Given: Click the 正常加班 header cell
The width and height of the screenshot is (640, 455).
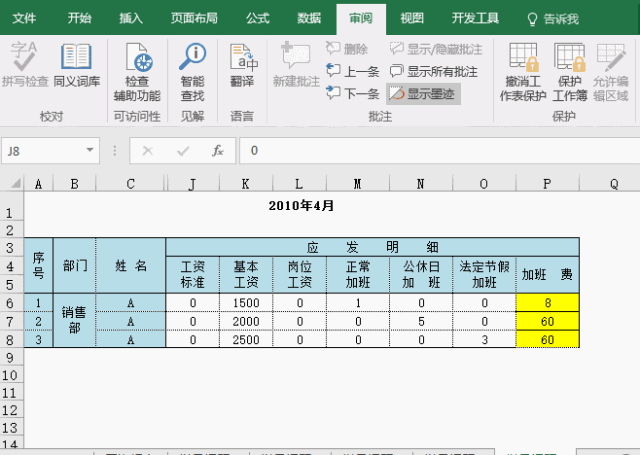Looking at the screenshot, I should click(358, 274).
